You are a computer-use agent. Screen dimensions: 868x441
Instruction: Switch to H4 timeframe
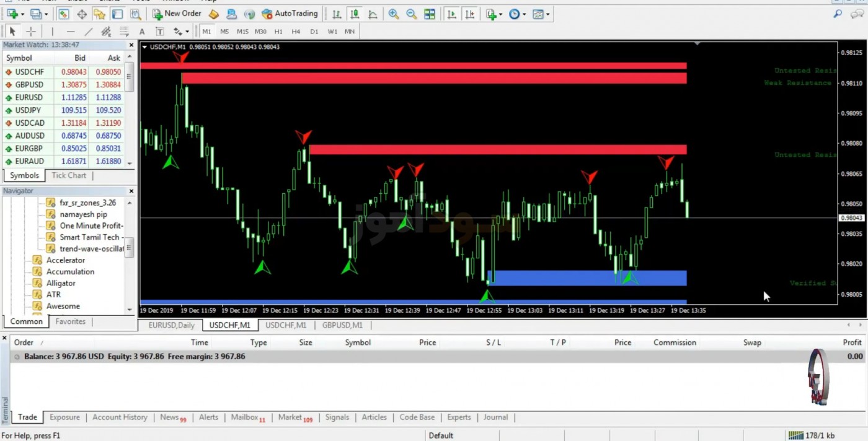(x=296, y=32)
